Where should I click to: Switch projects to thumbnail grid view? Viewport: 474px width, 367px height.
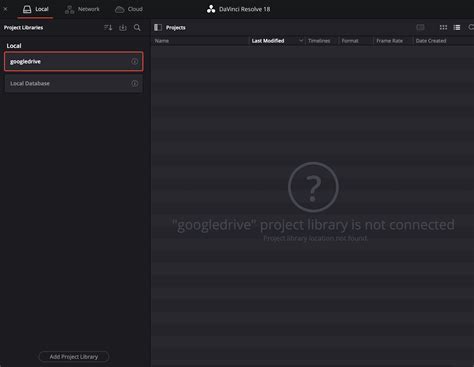(443, 28)
